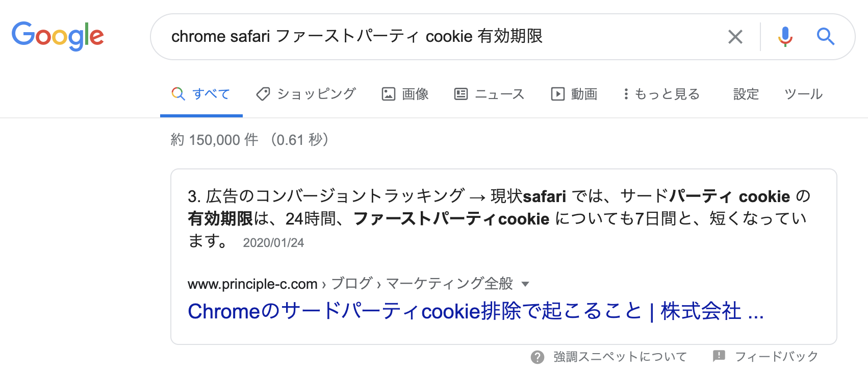Click the videos tab play icon
This screenshot has height=372, width=868.
pos(557,94)
